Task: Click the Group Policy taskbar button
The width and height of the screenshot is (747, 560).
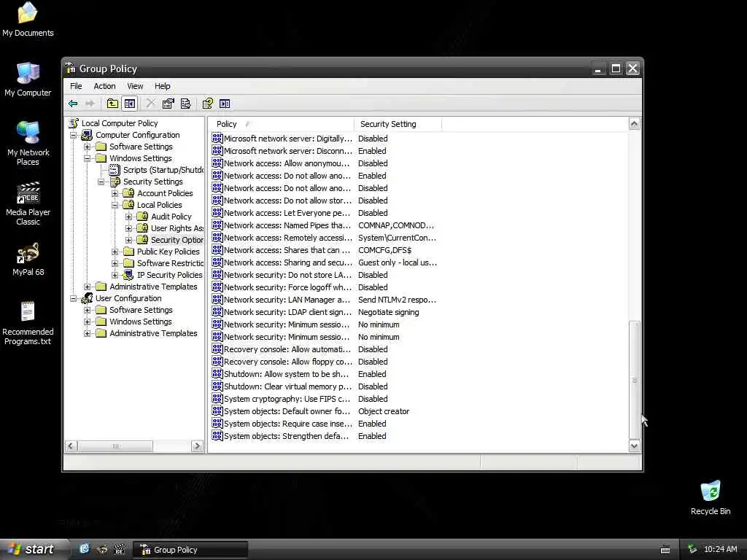Action: click(190, 550)
